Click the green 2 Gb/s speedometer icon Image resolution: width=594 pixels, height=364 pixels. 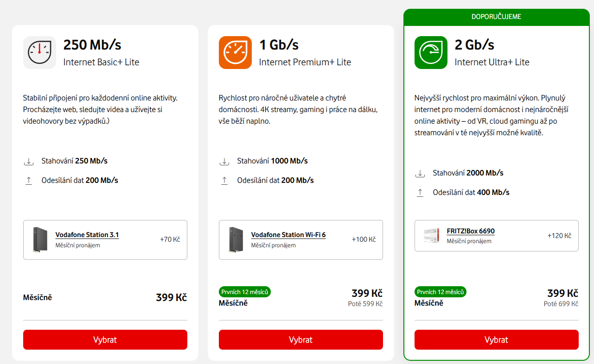coord(431,52)
